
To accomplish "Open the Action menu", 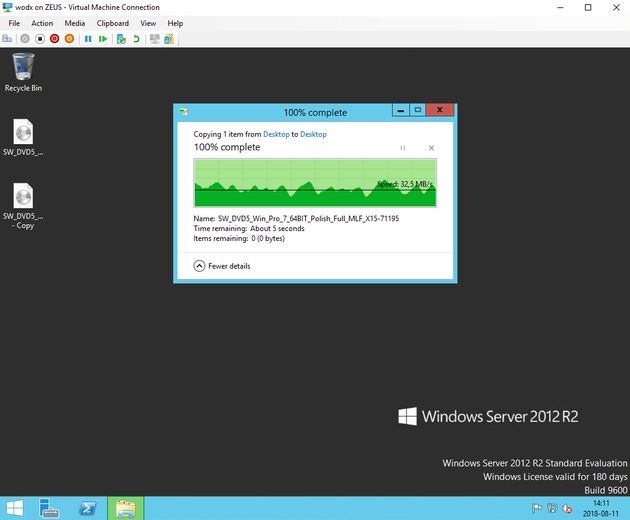I will click(42, 23).
